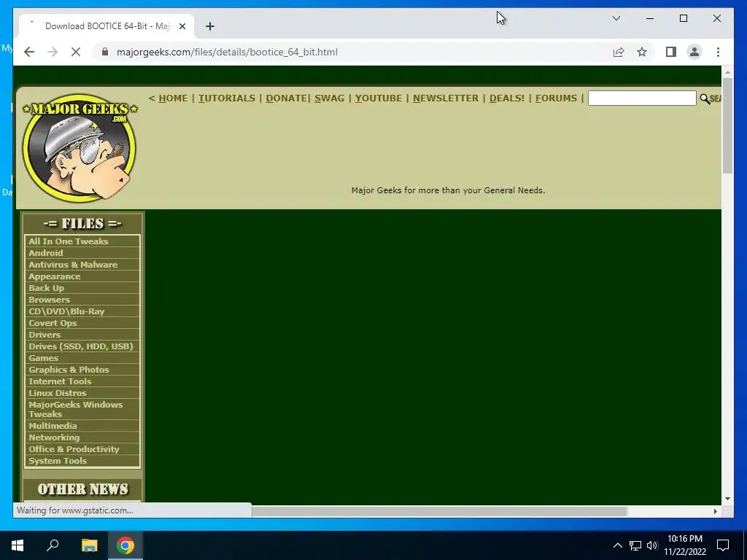The image size is (747, 560).
Task: Open volume tray icon
Action: [x=652, y=545]
